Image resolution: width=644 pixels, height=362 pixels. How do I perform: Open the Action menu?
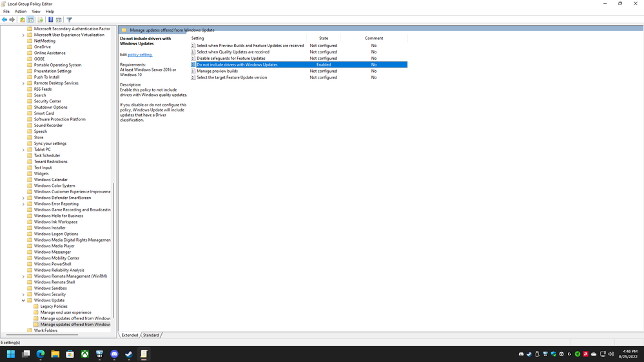21,12
